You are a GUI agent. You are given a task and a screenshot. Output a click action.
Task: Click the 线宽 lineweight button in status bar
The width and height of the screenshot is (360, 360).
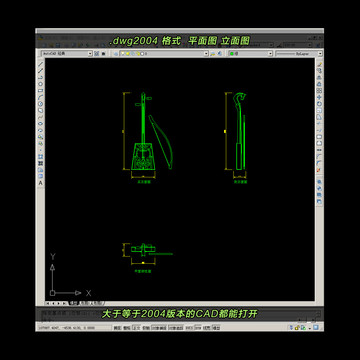pyautogui.click(x=207, y=328)
